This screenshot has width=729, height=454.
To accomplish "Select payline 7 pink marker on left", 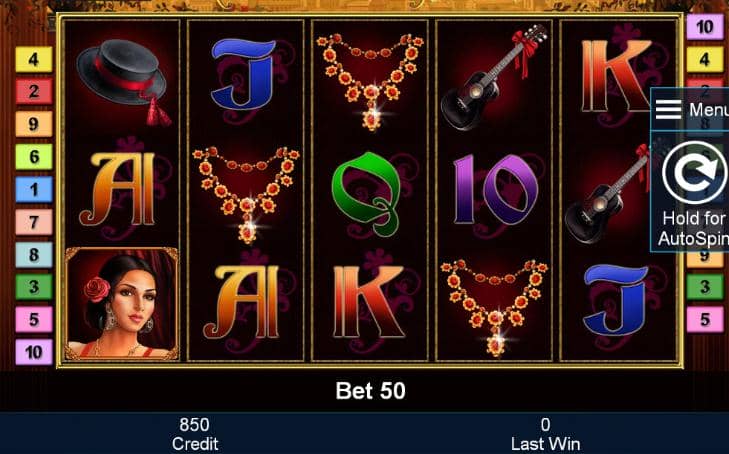I will pyautogui.click(x=34, y=222).
